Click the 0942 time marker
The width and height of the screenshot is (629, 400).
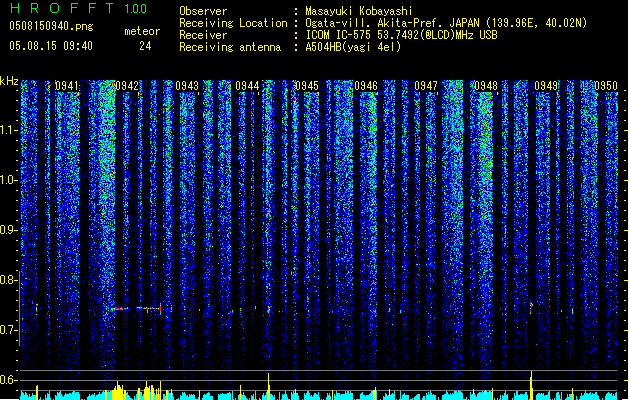tap(127, 86)
